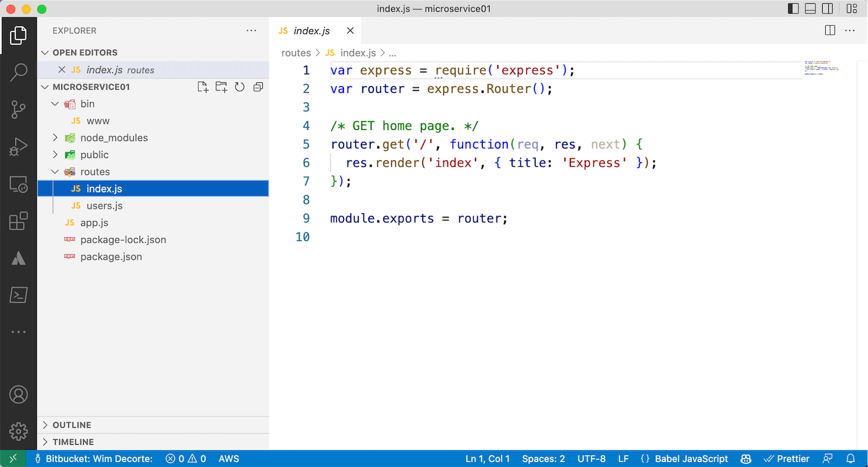This screenshot has width=868, height=467.
Task: Collapse the MICROSERVICE01 section
Action: click(91, 87)
